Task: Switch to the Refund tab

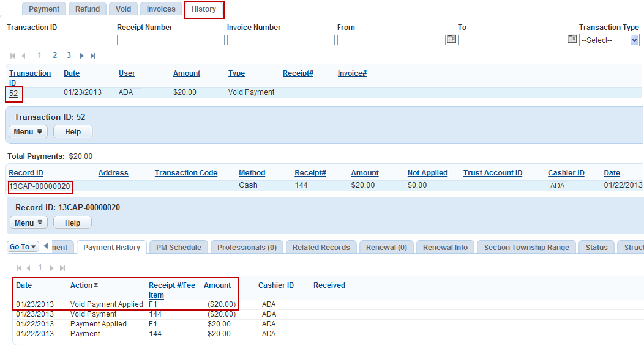Action: [88, 9]
